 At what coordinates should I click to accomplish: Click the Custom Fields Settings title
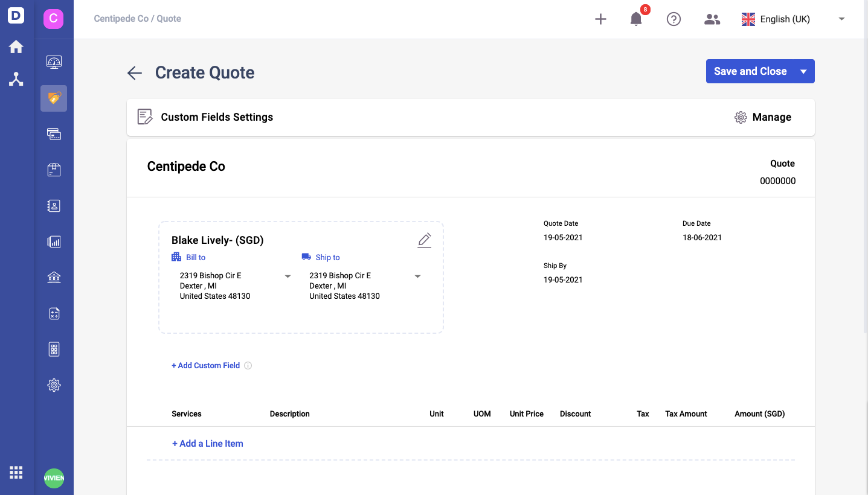click(x=217, y=117)
